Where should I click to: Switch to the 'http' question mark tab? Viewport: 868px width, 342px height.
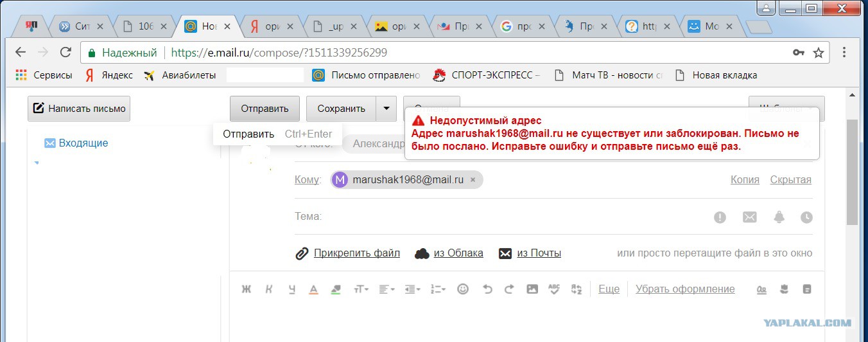649,26
